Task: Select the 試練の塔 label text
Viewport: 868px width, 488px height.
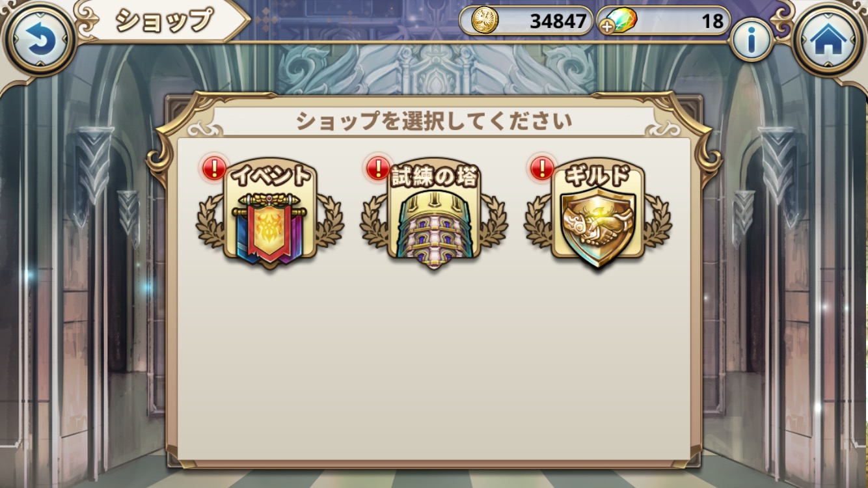Action: pos(434,177)
